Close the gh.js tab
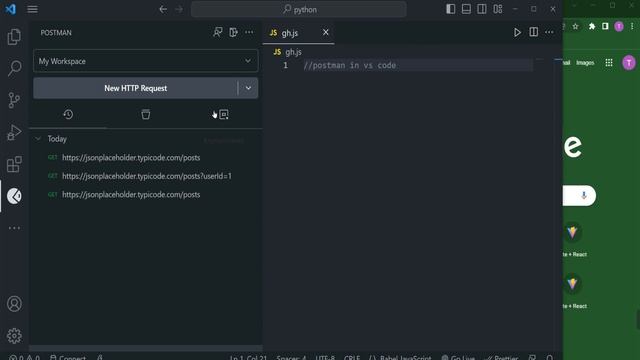 tap(326, 32)
